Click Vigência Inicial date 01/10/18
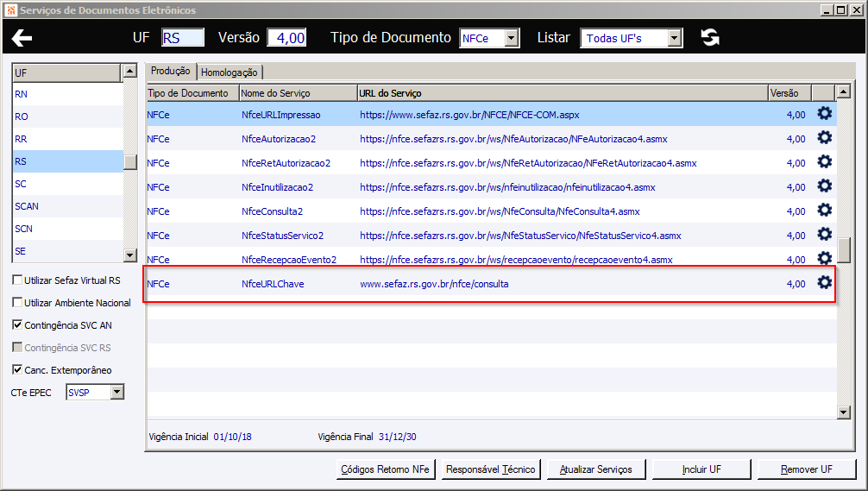This screenshot has height=491, width=868. 232,437
